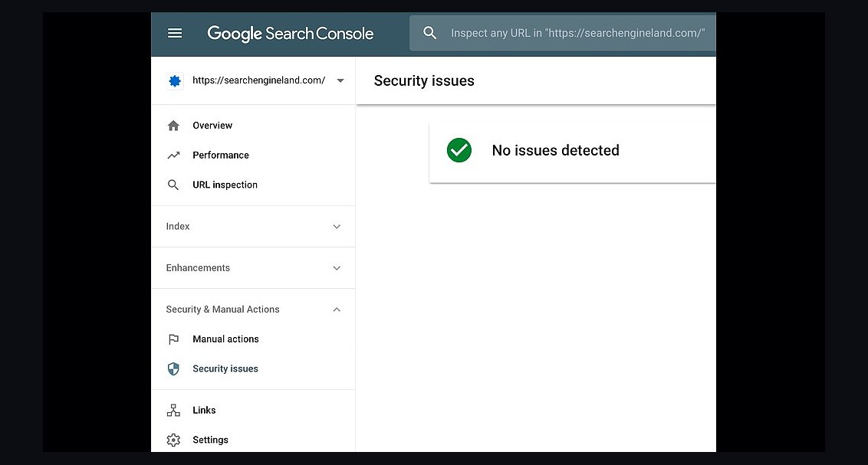
Task: Click the magnifier icon in URL search bar
Action: (429, 33)
